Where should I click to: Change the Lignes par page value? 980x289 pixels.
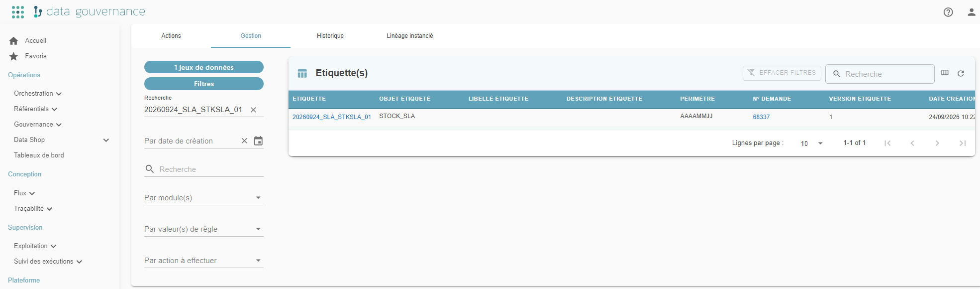(x=811, y=144)
